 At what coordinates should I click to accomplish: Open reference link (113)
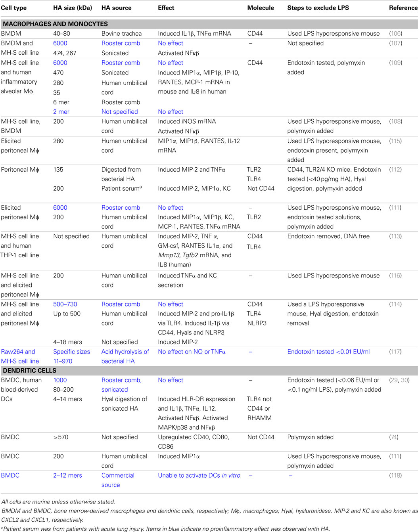click(x=395, y=236)
